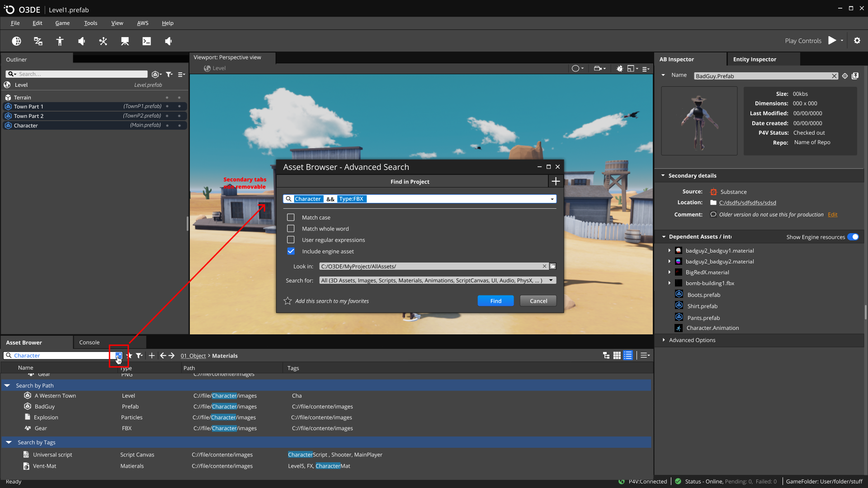Viewport: 868px width, 488px height.
Task: Expand the badguy2_badguy1.material dependent asset
Action: click(670, 250)
